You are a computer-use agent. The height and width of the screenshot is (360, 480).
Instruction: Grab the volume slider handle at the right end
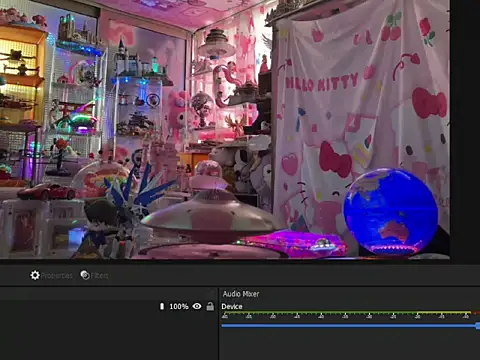click(x=478, y=326)
